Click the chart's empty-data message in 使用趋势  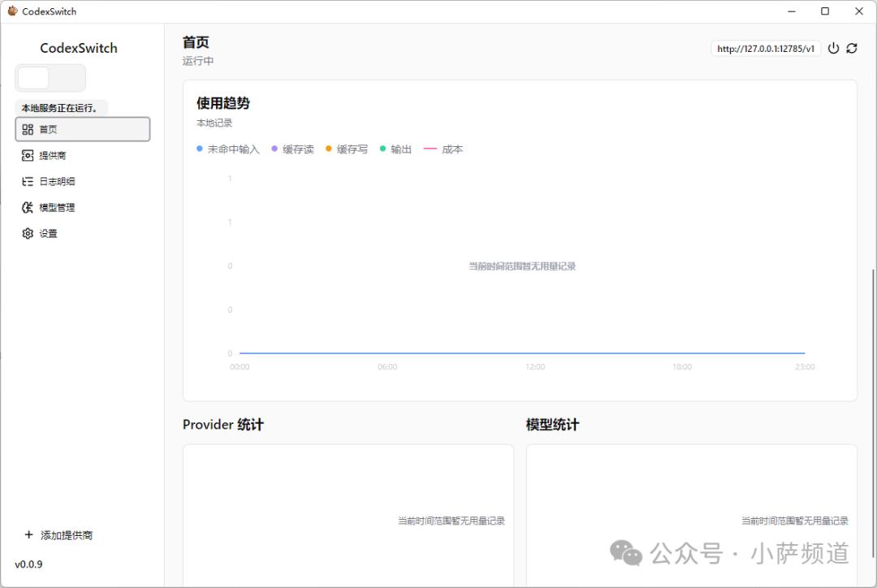pyautogui.click(x=522, y=266)
